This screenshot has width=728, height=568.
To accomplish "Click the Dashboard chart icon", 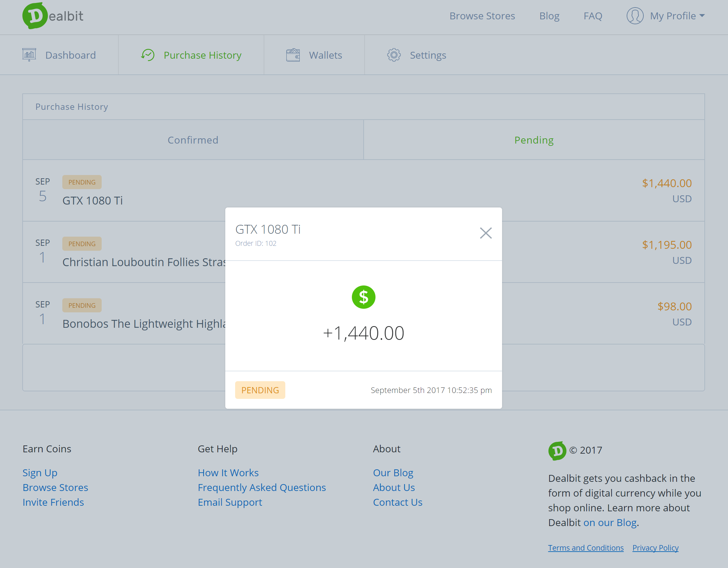I will tap(29, 55).
